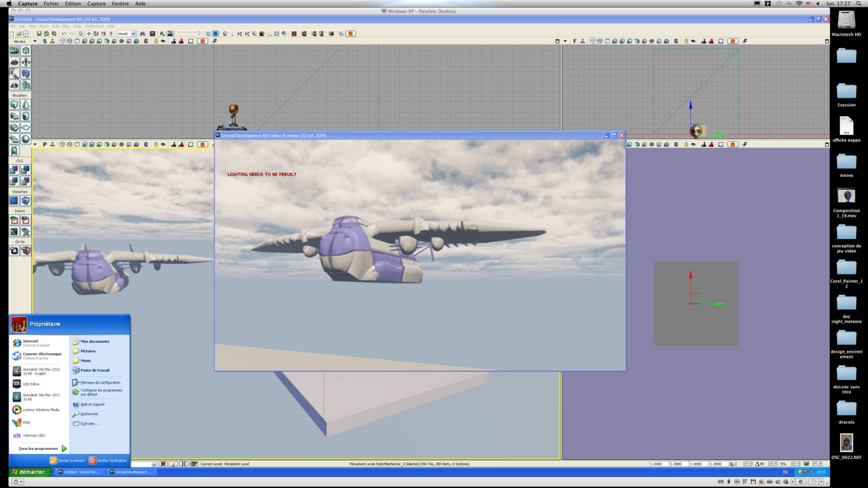Show selected actors only icon
868x488 pixels.
tap(14, 220)
